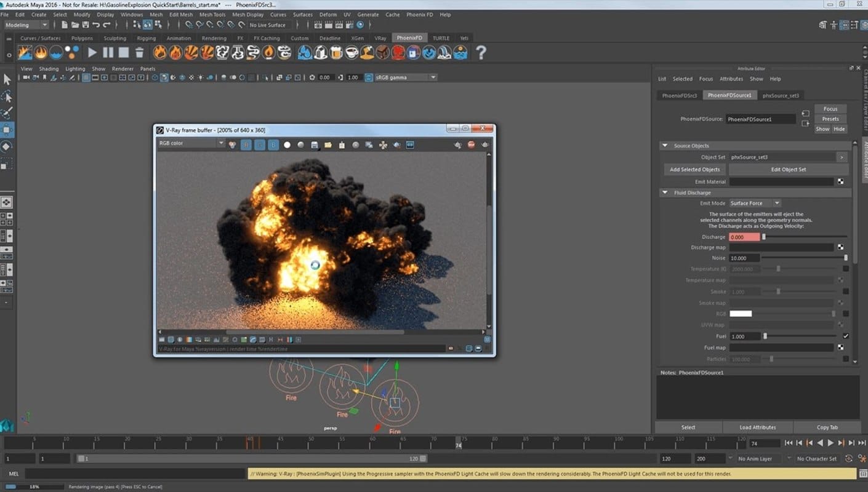Uncheck the Fuel checkbox

(846, 336)
